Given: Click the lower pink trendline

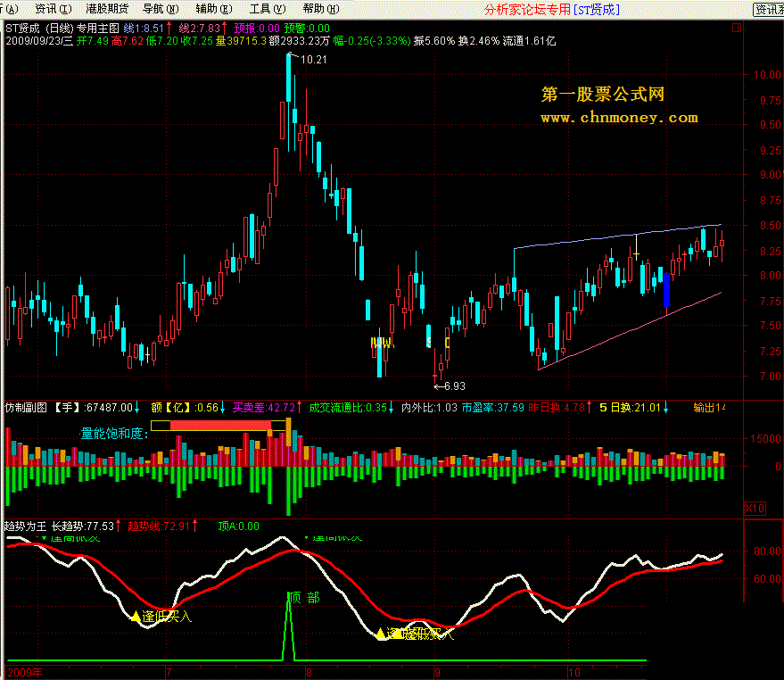Looking at the screenshot, I should 630,331.
